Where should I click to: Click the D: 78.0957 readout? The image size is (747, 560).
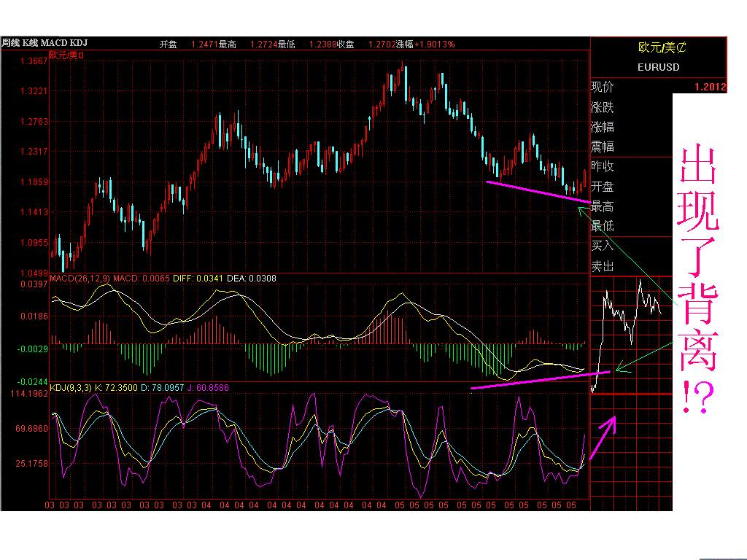point(163,388)
